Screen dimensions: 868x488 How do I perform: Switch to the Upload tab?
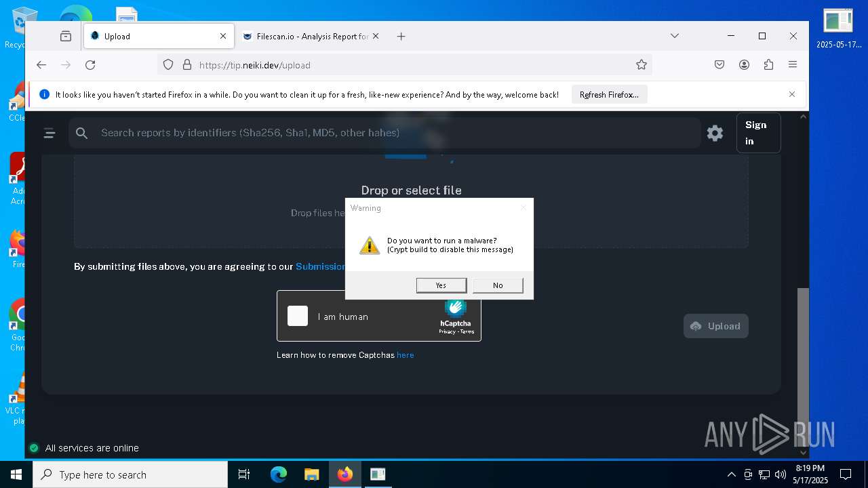159,37
